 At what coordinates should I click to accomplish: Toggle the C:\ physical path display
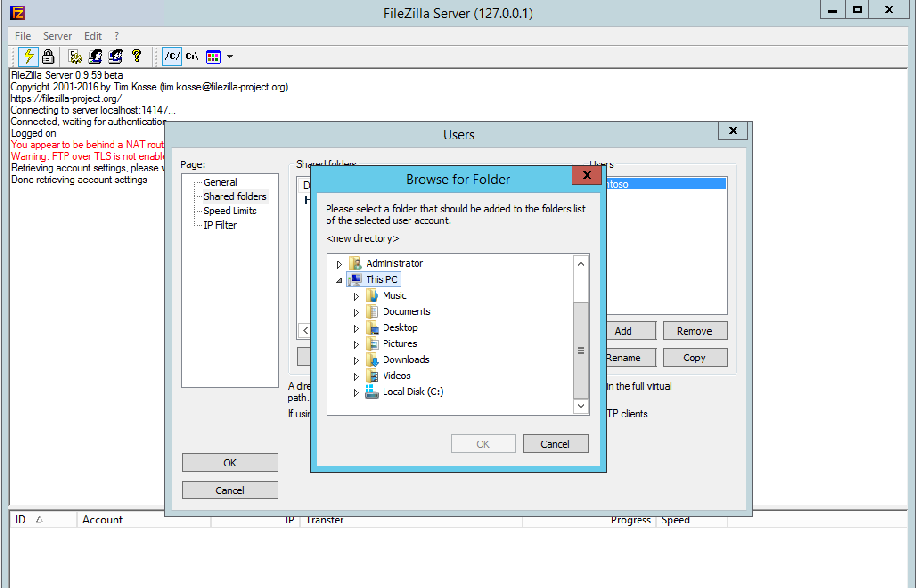click(192, 57)
